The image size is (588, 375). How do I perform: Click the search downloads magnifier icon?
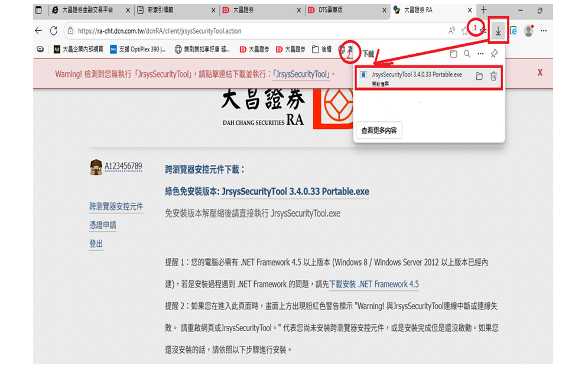tap(467, 54)
